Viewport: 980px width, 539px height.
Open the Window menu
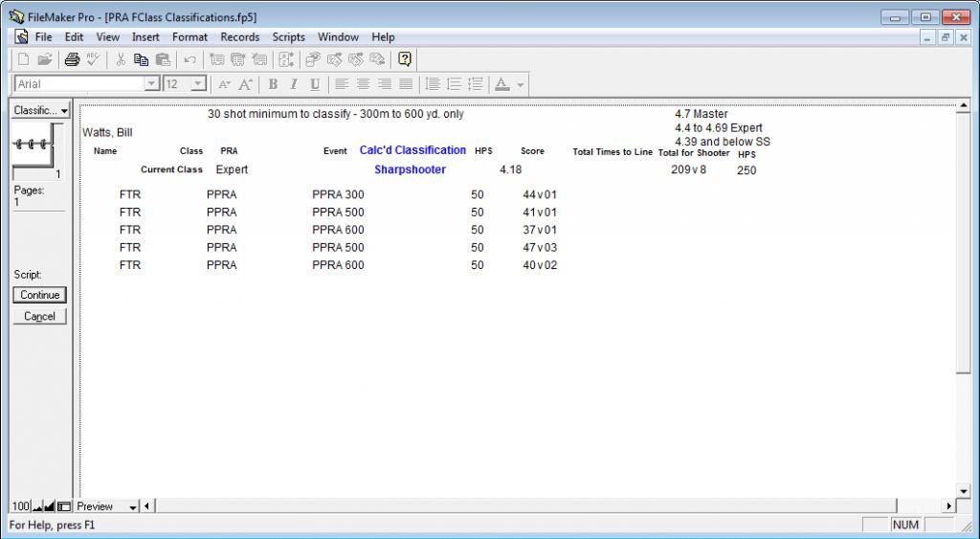point(338,37)
